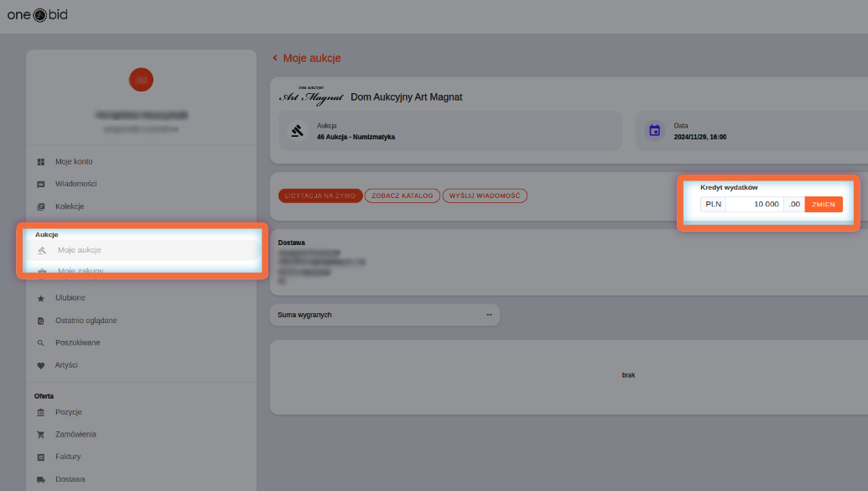Click the Dostawa section heading

click(x=291, y=243)
